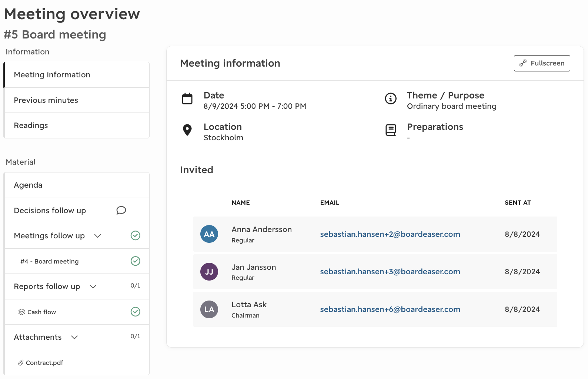
Task: Click the AA avatar for Anna Andersson
Action: point(209,234)
